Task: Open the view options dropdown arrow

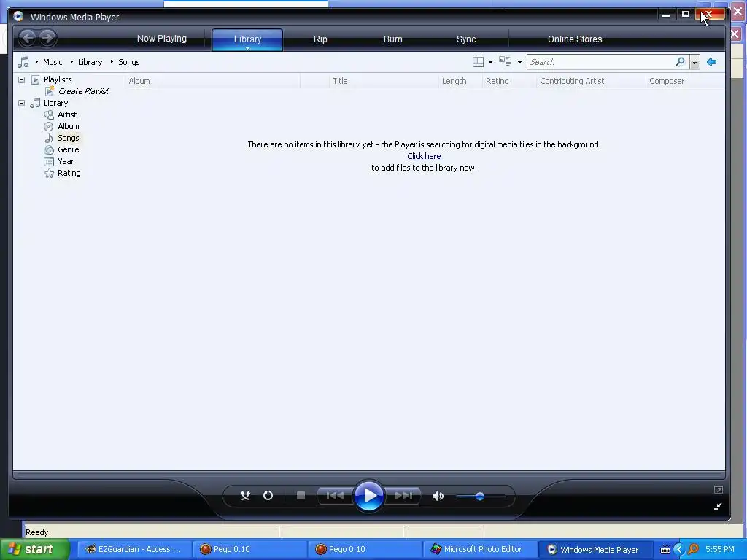Action: (x=519, y=63)
